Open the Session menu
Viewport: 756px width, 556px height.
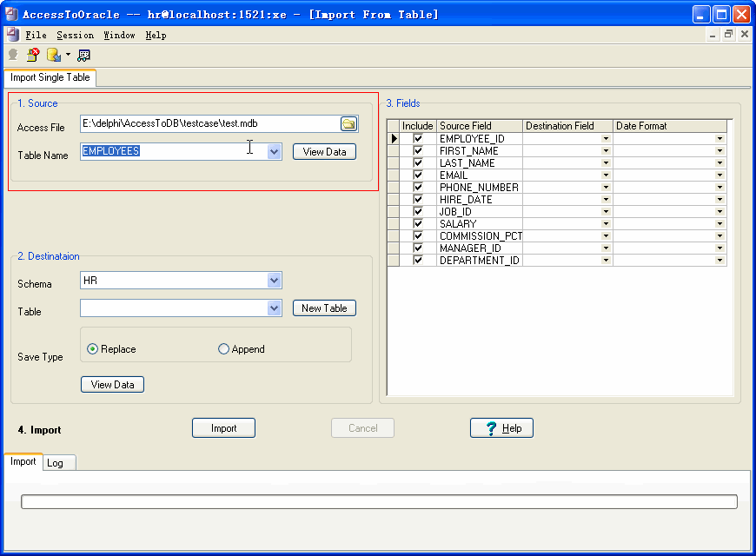point(76,35)
